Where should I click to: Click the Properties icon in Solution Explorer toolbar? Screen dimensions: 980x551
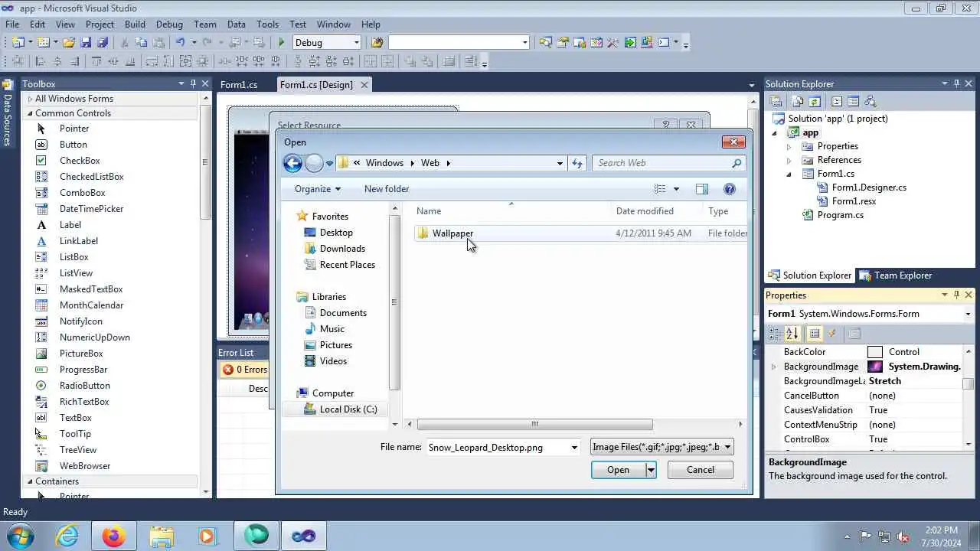tap(776, 101)
